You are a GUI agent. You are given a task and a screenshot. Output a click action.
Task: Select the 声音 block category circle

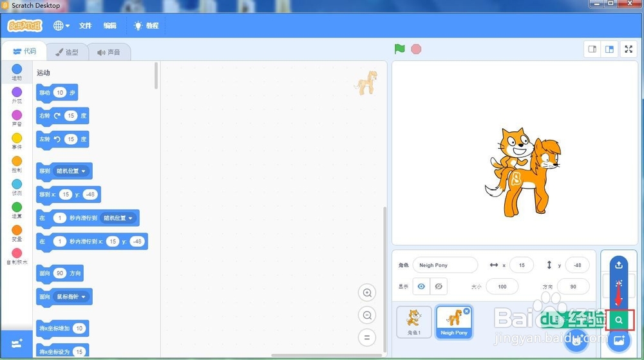click(x=17, y=115)
